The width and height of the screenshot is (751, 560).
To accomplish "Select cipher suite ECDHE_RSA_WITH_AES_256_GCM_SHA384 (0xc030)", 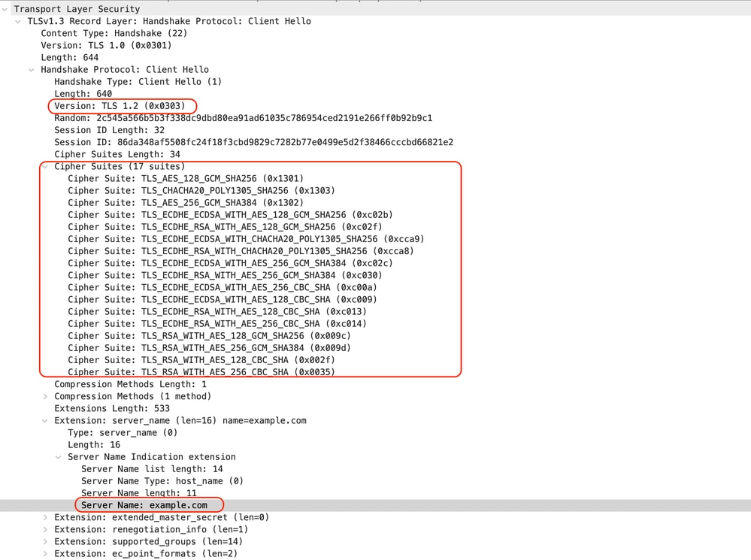I will [225, 275].
